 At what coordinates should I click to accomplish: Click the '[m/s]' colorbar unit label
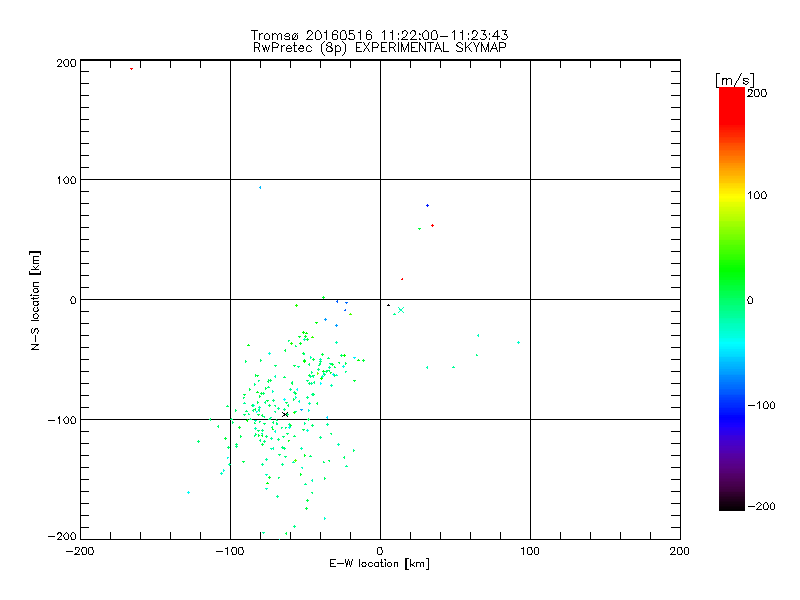735,80
